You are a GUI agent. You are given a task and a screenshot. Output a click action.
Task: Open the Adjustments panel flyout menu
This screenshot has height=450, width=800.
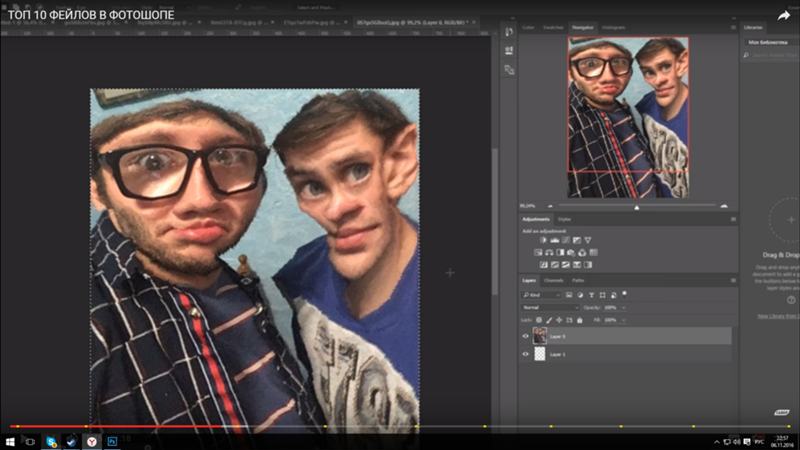(x=733, y=219)
